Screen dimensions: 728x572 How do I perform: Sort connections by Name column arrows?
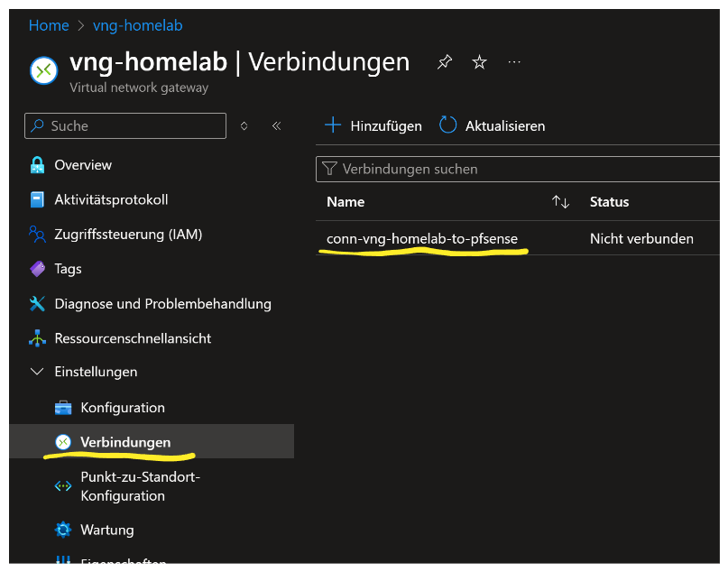pyautogui.click(x=560, y=202)
